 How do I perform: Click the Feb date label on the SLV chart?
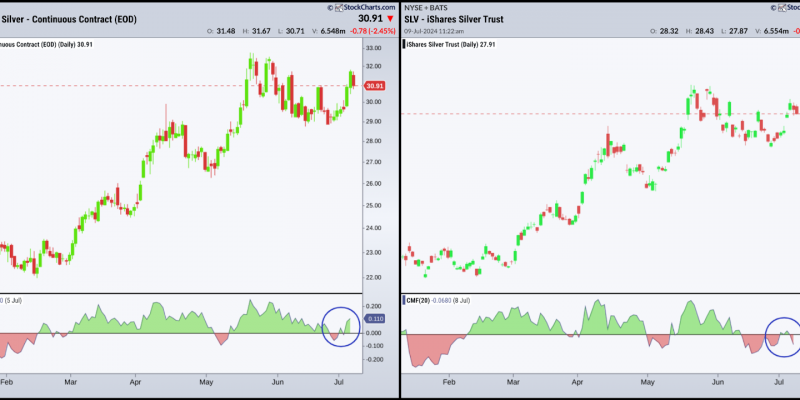click(449, 381)
